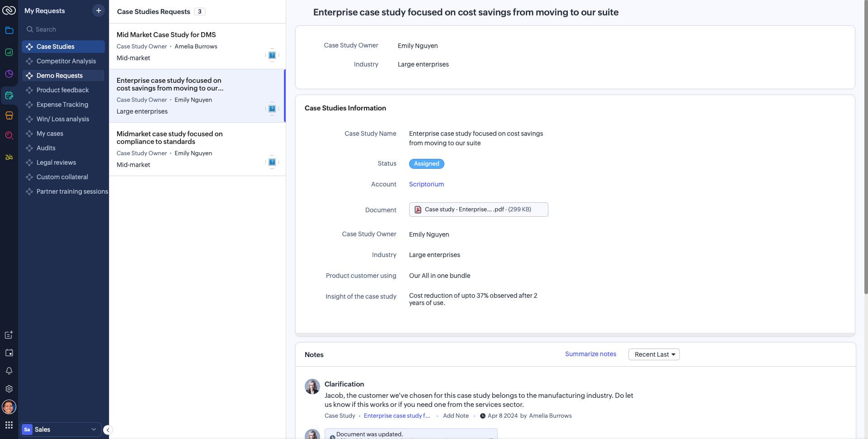Open notifications bell icon
This screenshot has width=868, height=439.
click(9, 371)
